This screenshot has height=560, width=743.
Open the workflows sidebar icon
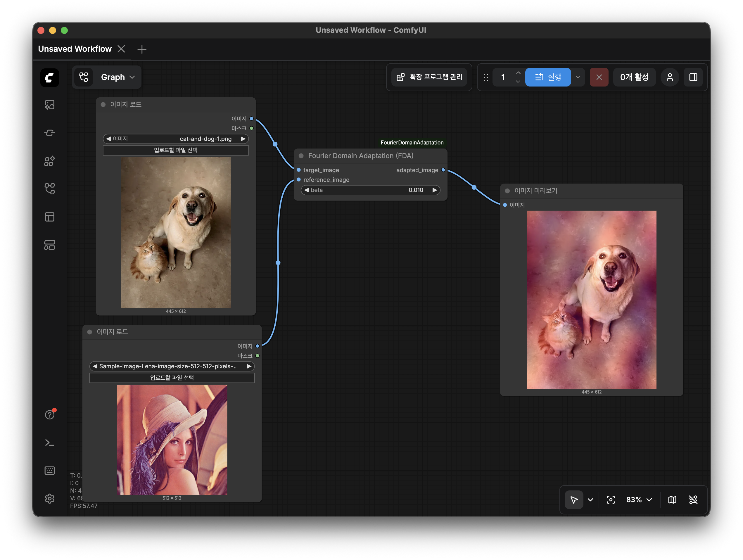50,189
